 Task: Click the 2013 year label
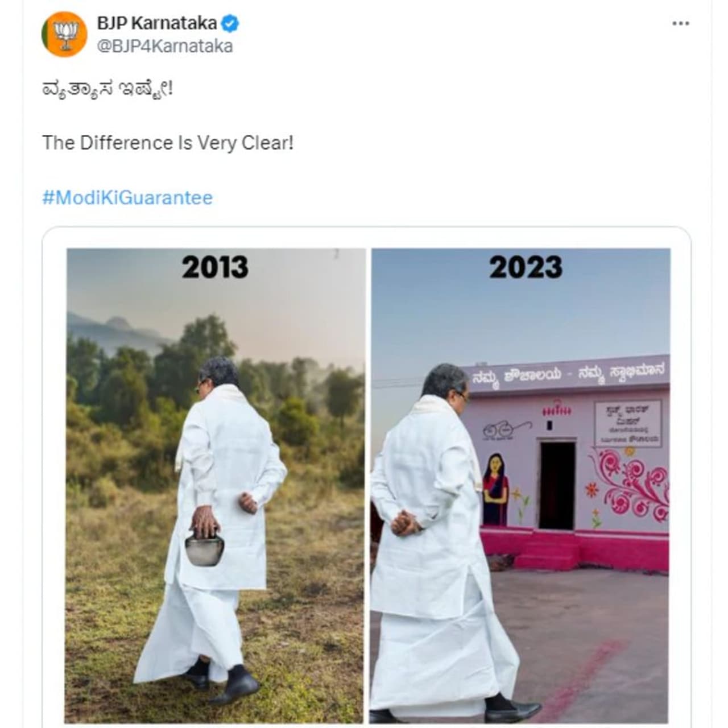[x=215, y=267]
